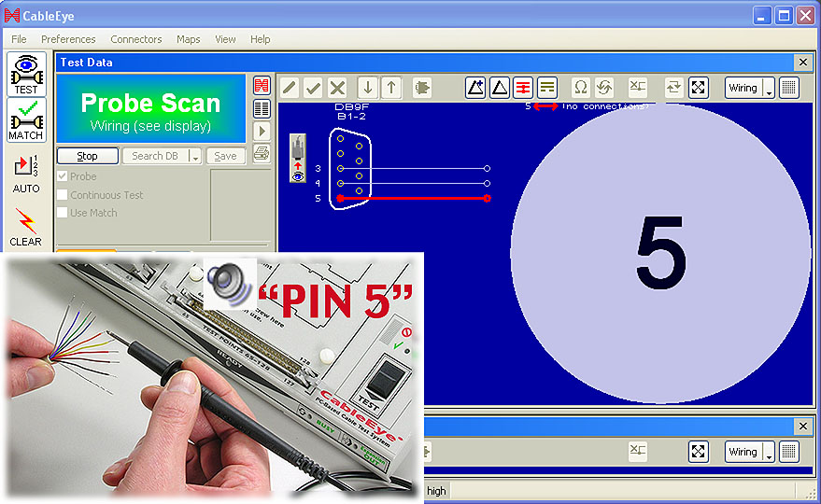Click the CLEAR lightning bolt button
Image resolution: width=821 pixels, height=504 pixels.
[x=25, y=228]
